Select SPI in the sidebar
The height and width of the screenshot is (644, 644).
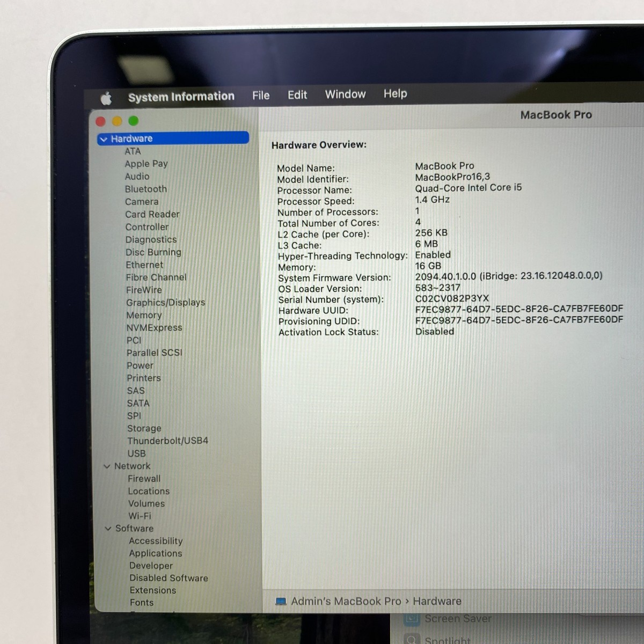click(134, 416)
